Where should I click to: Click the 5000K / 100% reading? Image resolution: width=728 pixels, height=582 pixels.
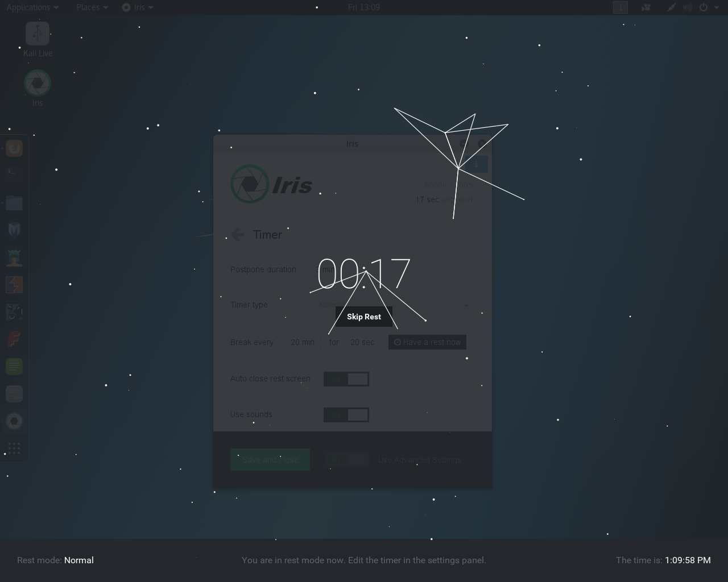point(449,186)
